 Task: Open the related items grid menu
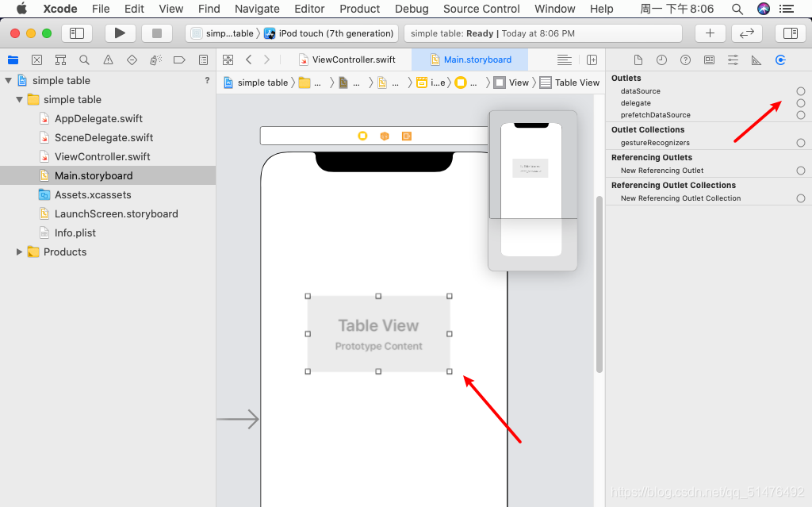[228, 60]
